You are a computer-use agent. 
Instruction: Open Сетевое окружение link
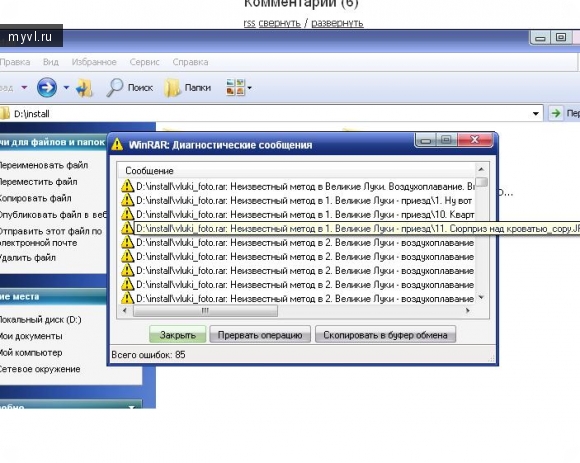(x=40, y=369)
